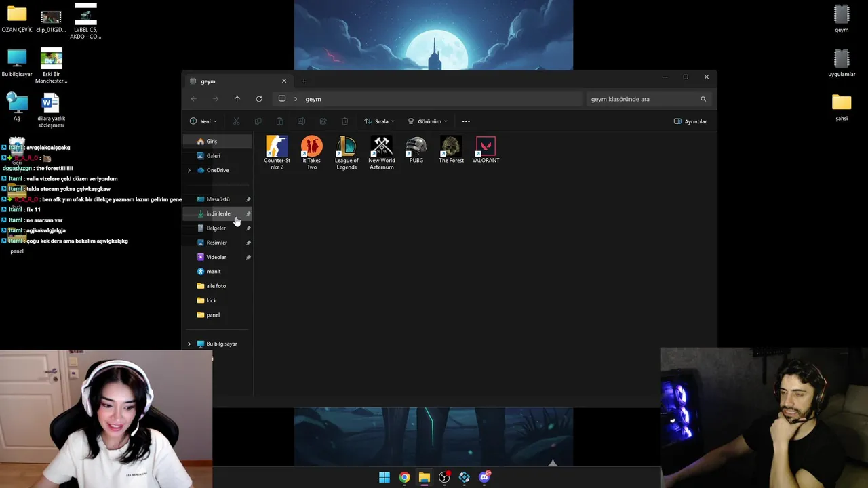Select the şahsi desktop folder
868x488 pixels.
pyautogui.click(x=842, y=107)
